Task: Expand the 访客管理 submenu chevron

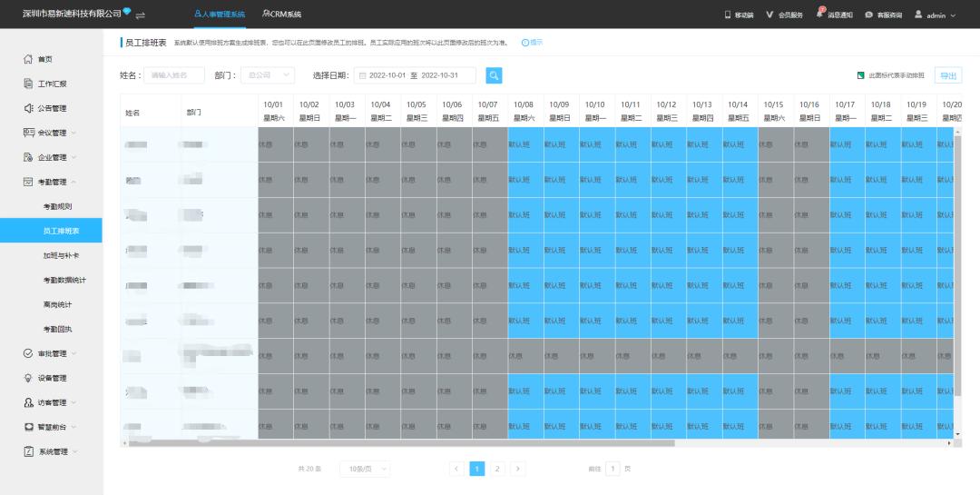Action: pos(73,402)
